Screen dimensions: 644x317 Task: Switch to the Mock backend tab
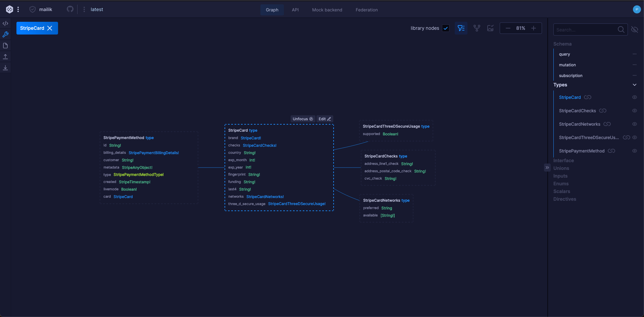[x=327, y=10]
